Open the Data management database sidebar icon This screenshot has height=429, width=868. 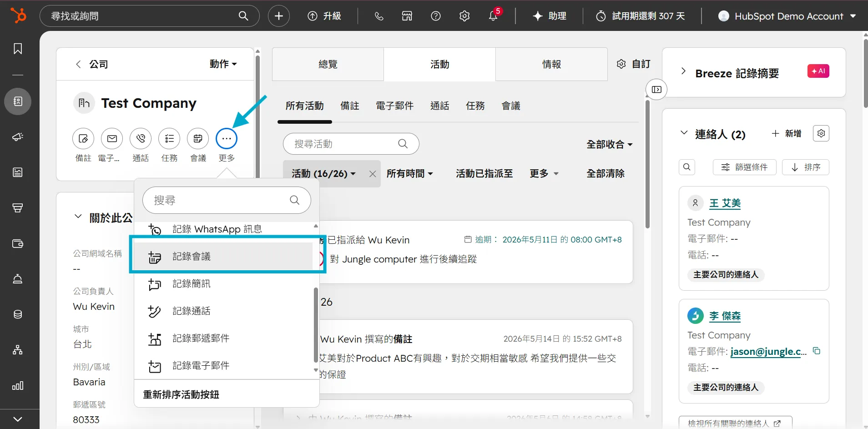click(18, 314)
